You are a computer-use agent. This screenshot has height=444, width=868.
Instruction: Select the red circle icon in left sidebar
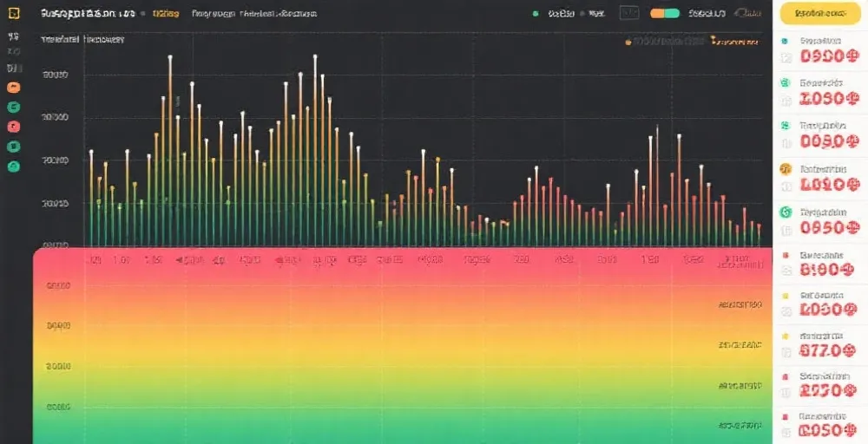tap(13, 127)
